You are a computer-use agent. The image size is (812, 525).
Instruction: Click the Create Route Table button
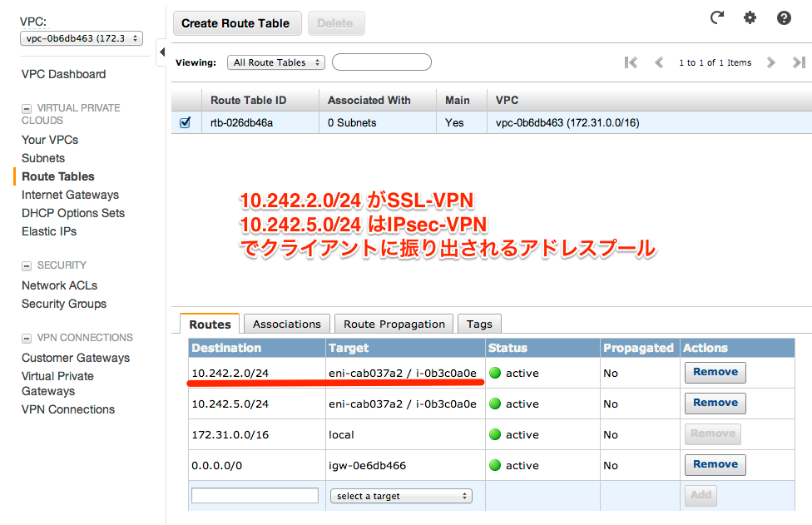coord(235,23)
